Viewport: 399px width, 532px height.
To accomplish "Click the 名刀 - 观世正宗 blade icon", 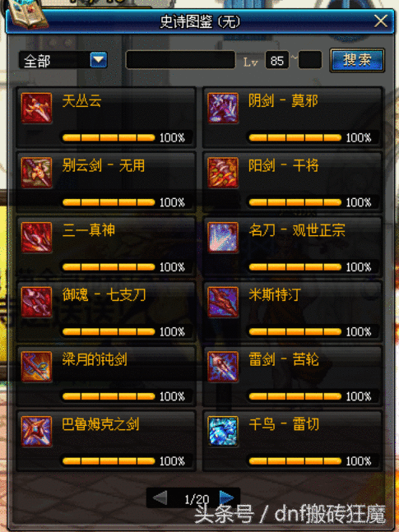I will point(223,238).
